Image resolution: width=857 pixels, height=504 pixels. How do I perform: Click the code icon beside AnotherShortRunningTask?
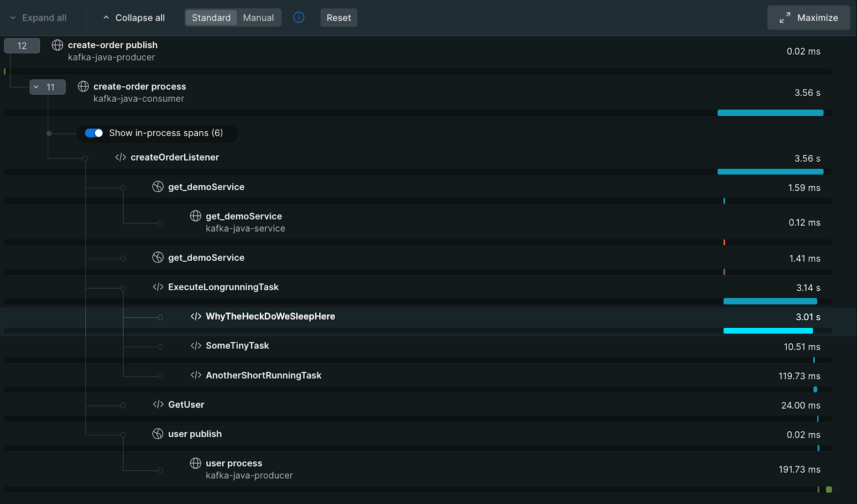point(196,375)
